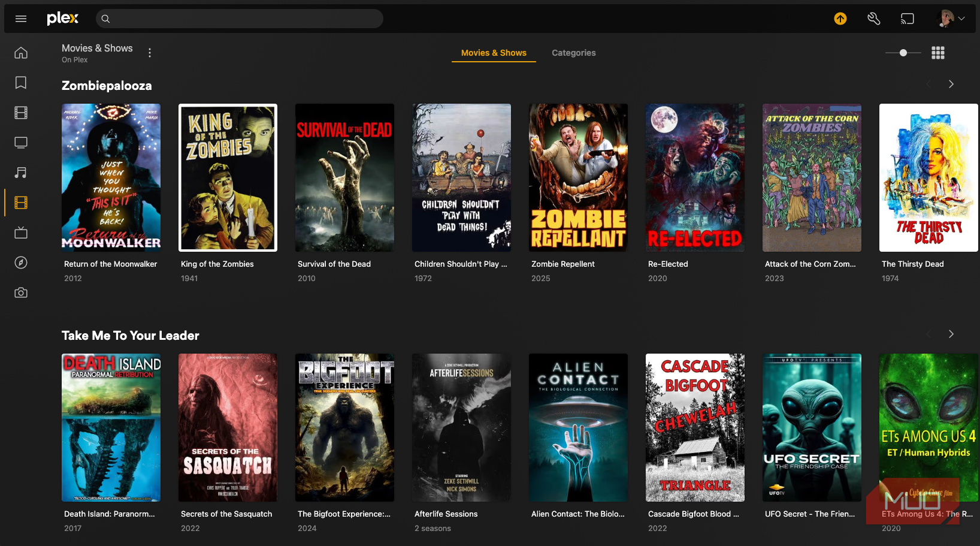Open the user account avatar menu
The width and height of the screenshot is (980, 546).
click(x=951, y=19)
